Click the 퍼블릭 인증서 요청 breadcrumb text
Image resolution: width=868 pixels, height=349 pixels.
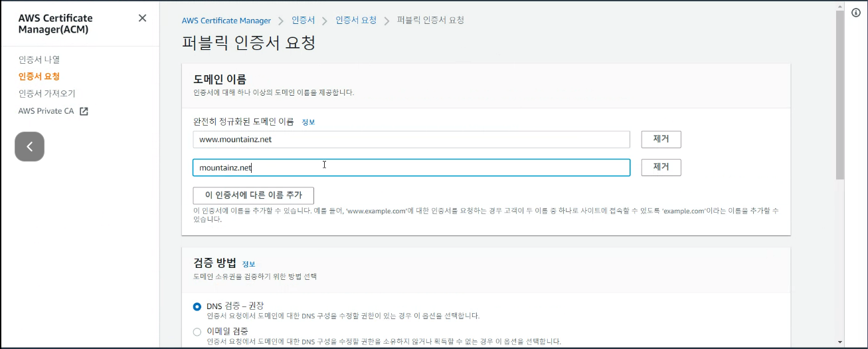[430, 21]
